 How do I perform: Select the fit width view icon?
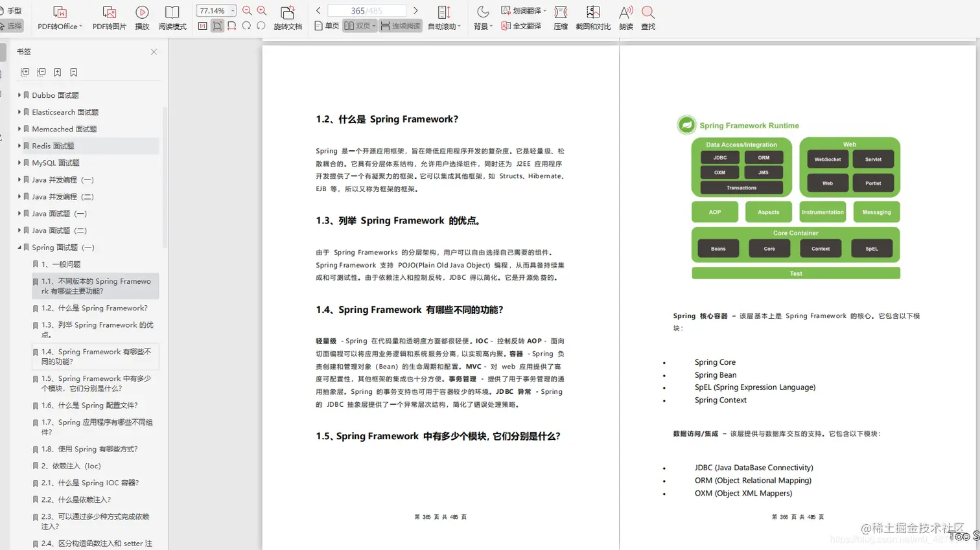[231, 26]
